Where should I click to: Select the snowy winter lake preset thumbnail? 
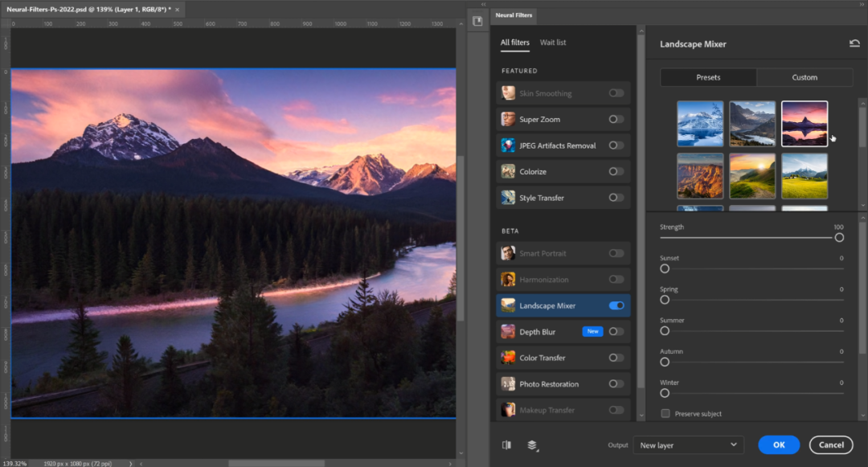click(700, 124)
